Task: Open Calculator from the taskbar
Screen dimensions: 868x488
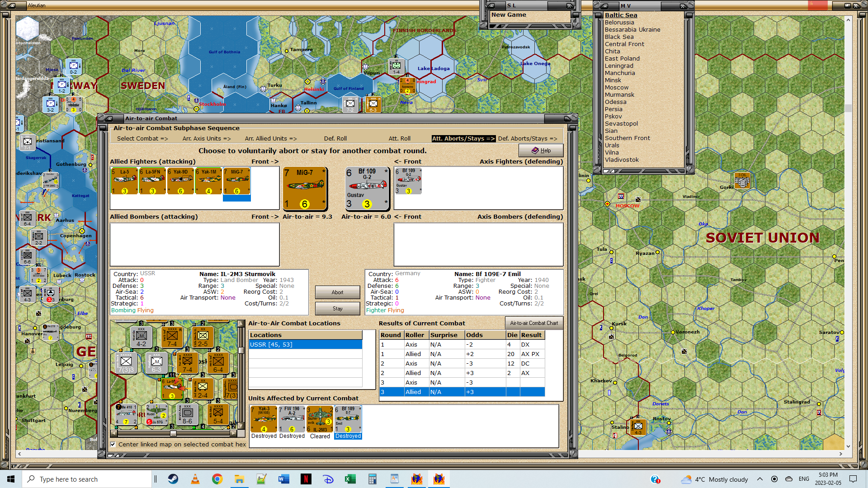Action: coord(373,479)
